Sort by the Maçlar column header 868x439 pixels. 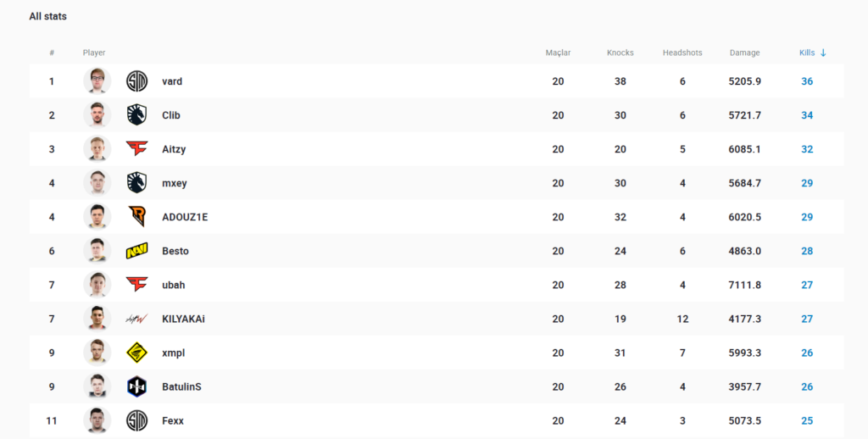[x=558, y=53]
